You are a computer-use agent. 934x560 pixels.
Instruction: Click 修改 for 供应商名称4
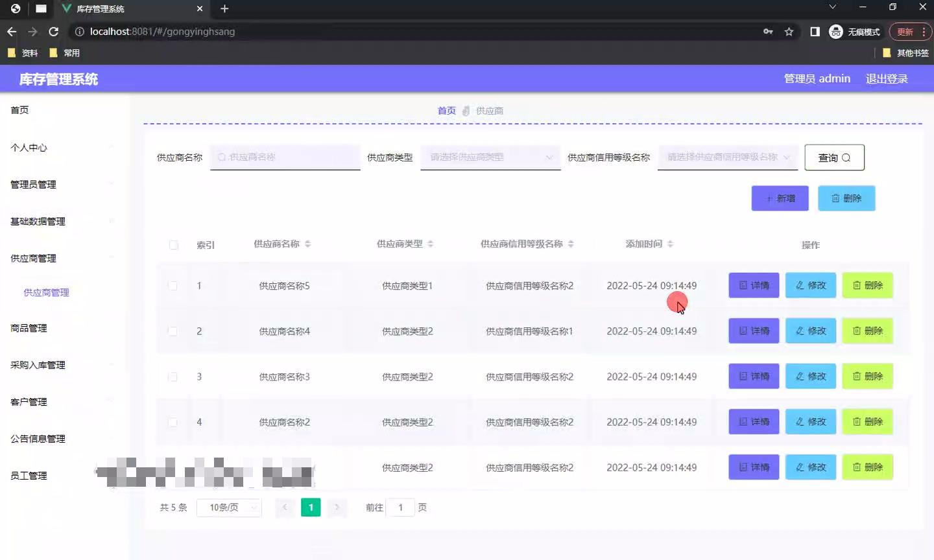(x=811, y=331)
